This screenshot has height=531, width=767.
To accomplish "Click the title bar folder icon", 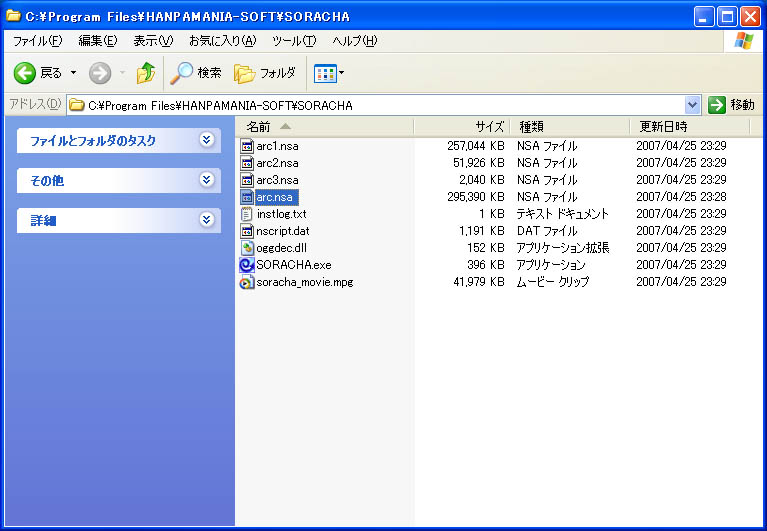I will point(13,16).
